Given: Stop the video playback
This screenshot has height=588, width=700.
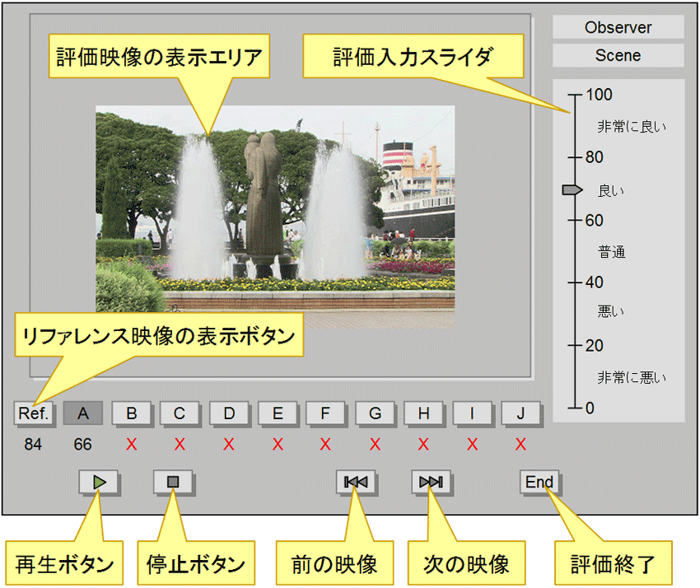Looking at the screenshot, I should click(175, 483).
